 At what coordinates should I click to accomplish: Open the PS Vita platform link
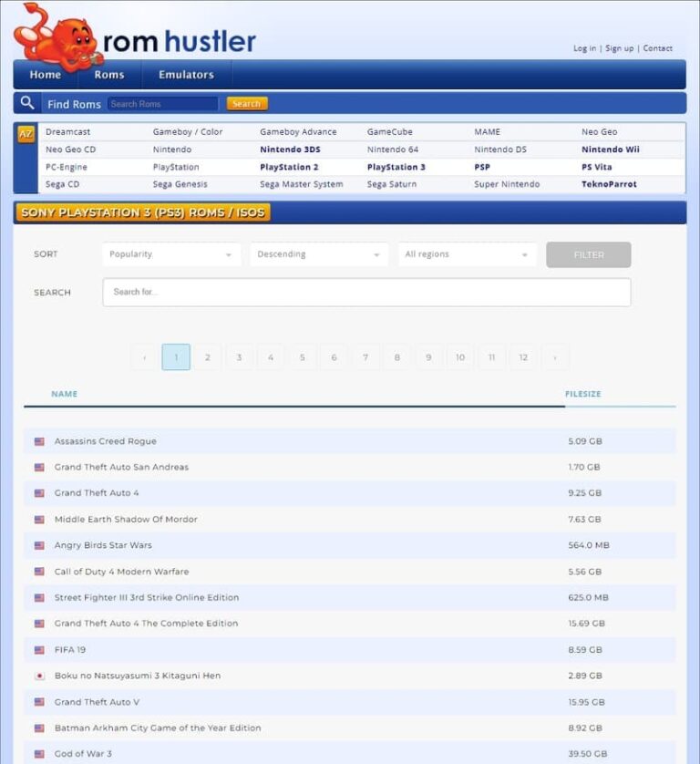pyautogui.click(x=596, y=167)
